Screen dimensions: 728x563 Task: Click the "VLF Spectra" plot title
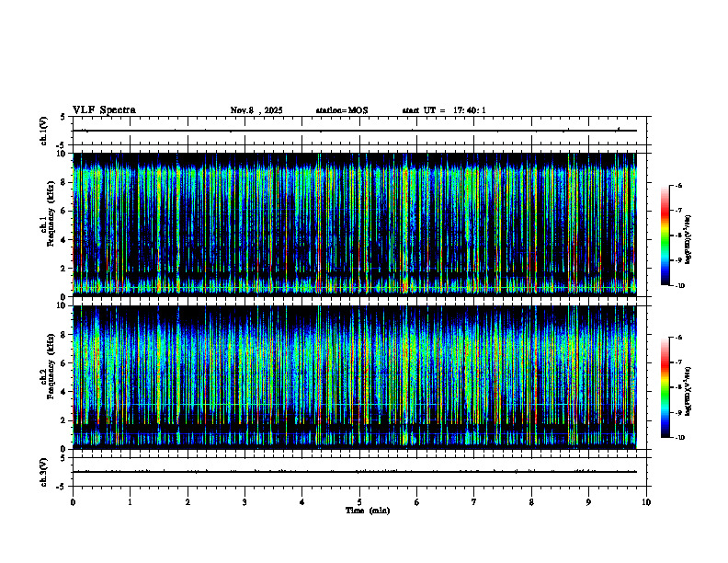pos(104,110)
